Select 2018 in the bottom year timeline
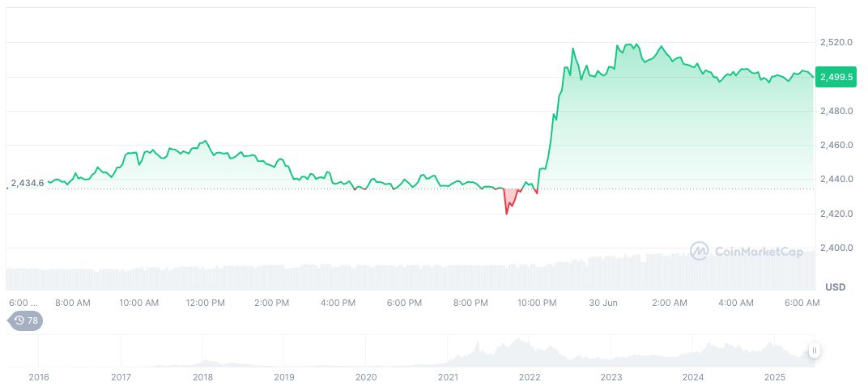 pos(203,377)
